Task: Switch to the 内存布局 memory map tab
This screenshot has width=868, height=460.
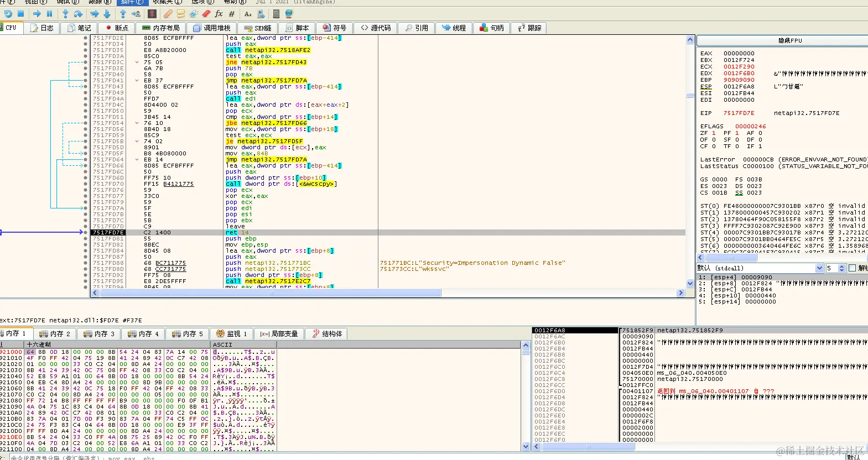Action: [x=161, y=28]
